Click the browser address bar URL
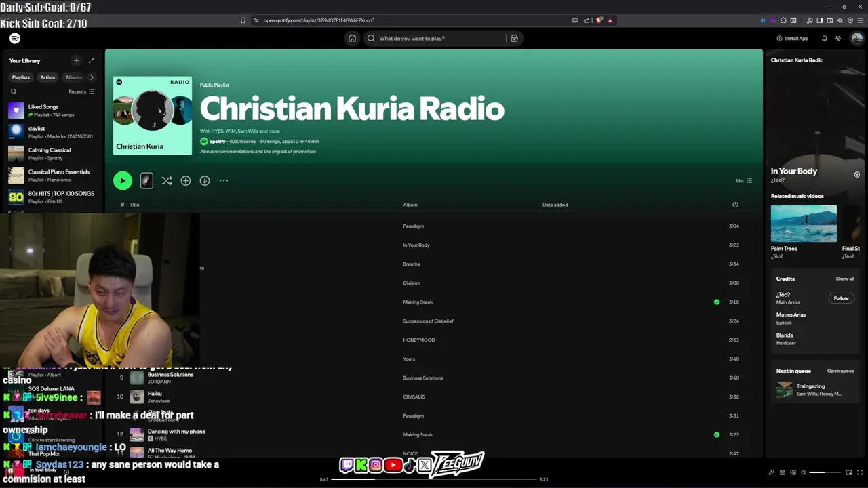 [319, 20]
